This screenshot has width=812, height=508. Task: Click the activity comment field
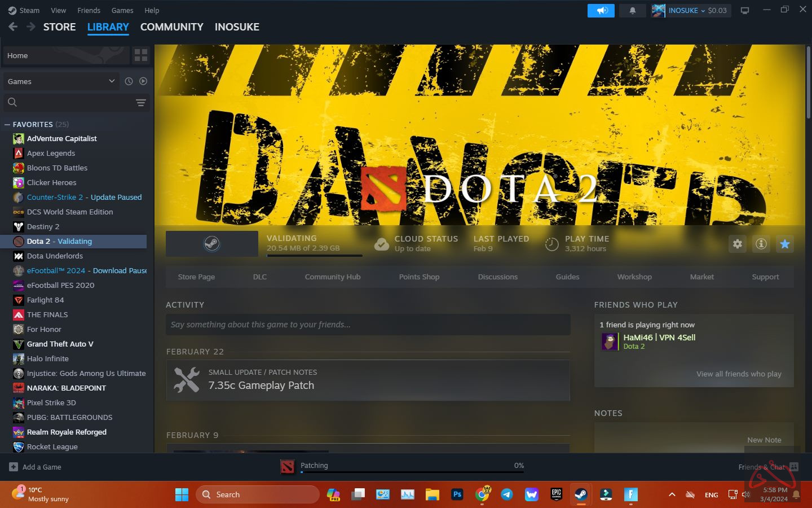pyautogui.click(x=368, y=325)
